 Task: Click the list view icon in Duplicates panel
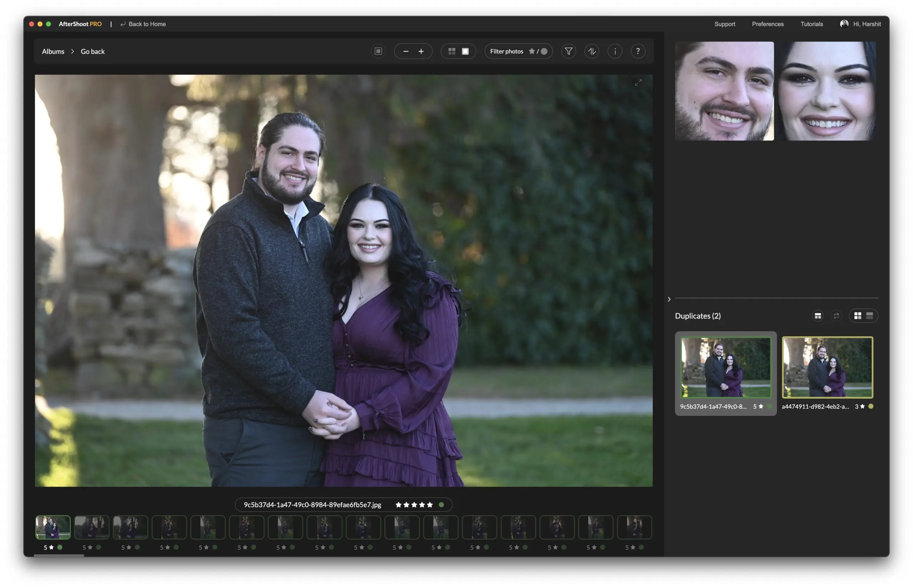pyautogui.click(x=871, y=315)
